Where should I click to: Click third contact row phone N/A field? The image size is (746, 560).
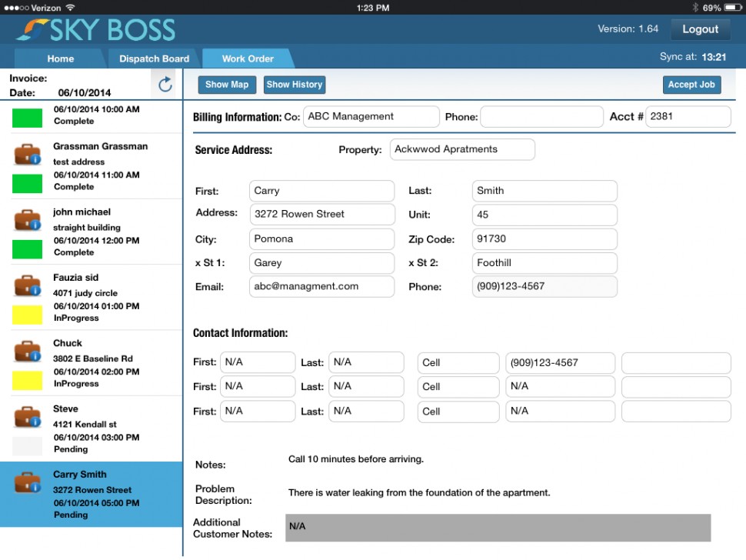(560, 411)
